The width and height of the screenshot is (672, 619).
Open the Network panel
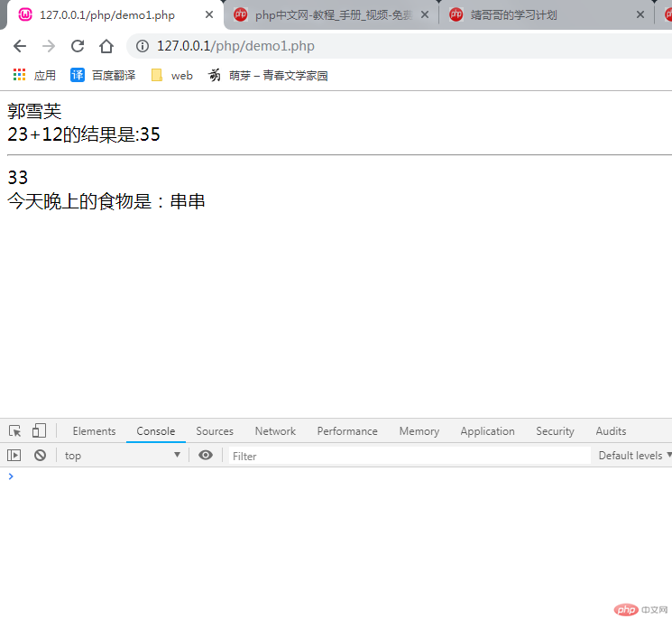[276, 431]
